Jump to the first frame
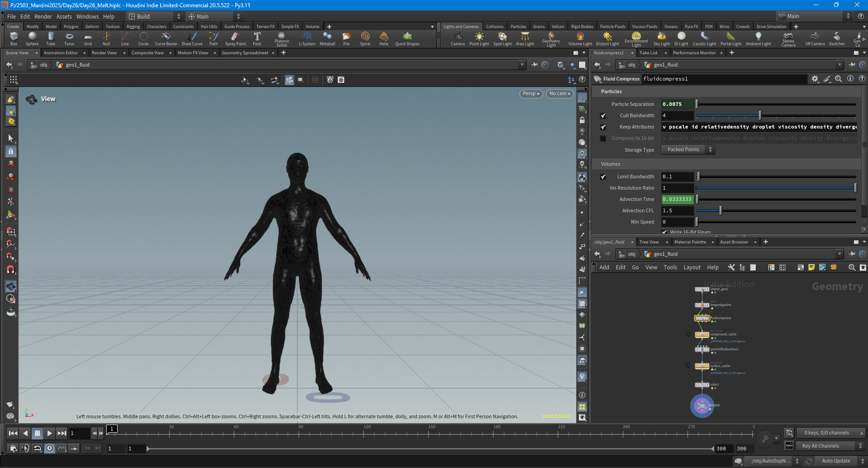Image resolution: width=868 pixels, height=468 pixels. click(x=13, y=433)
